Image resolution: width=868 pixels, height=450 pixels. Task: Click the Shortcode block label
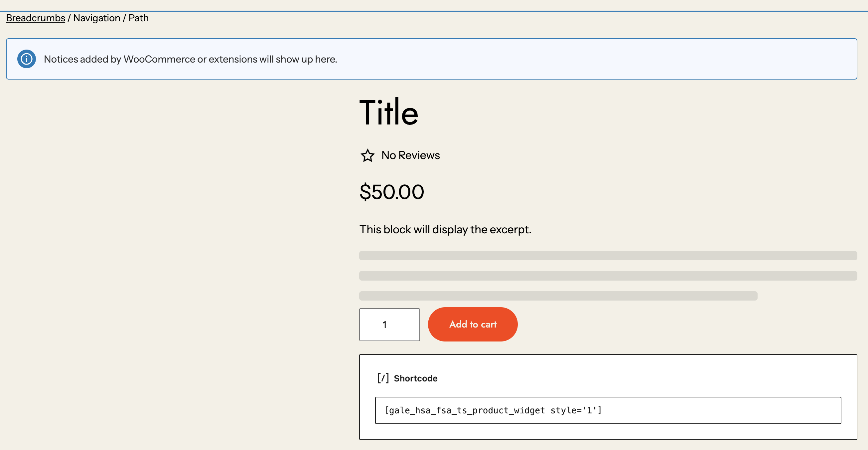point(415,378)
